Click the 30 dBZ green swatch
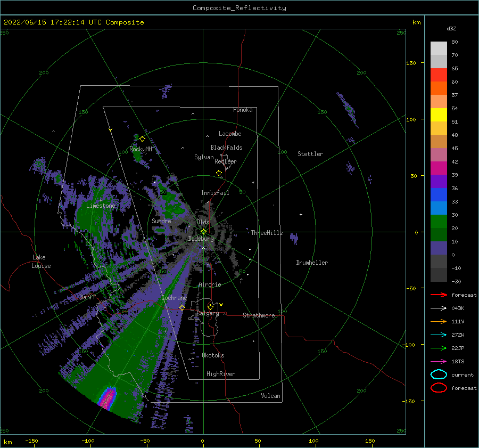This screenshot has width=479, height=448. (439, 221)
